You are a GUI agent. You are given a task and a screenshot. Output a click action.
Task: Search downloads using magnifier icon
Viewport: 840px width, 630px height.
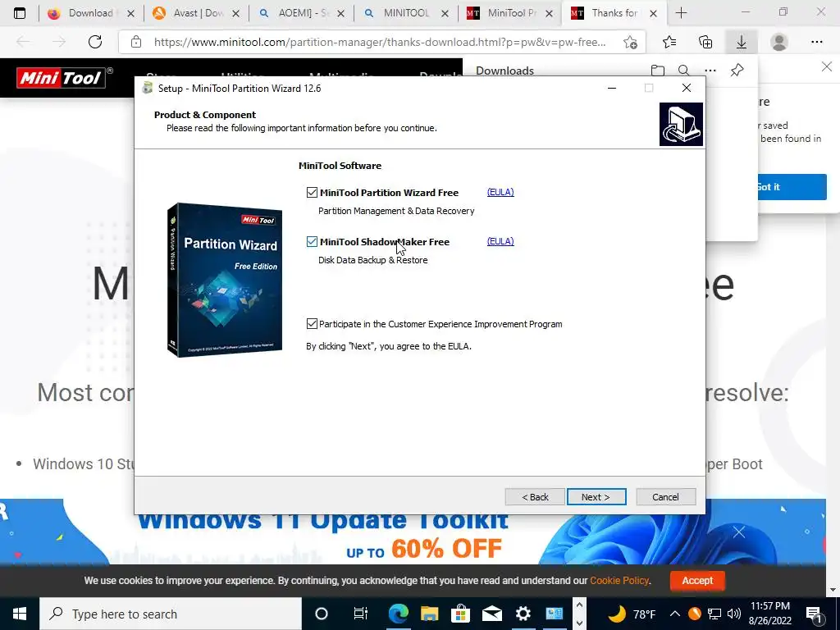[x=683, y=71]
